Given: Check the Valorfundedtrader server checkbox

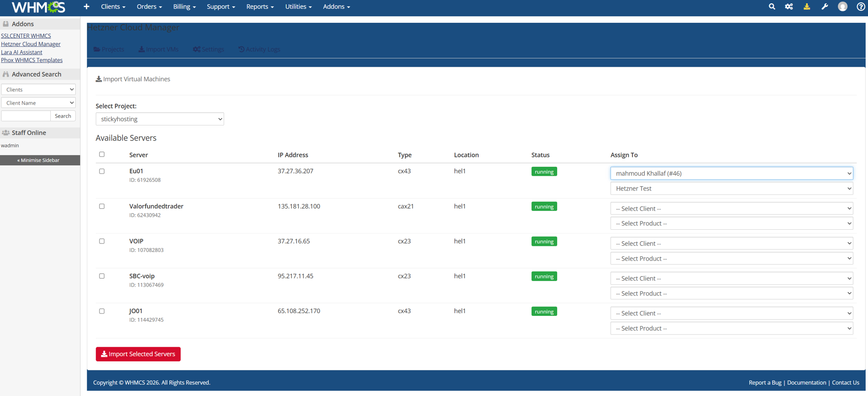Looking at the screenshot, I should 102,207.
